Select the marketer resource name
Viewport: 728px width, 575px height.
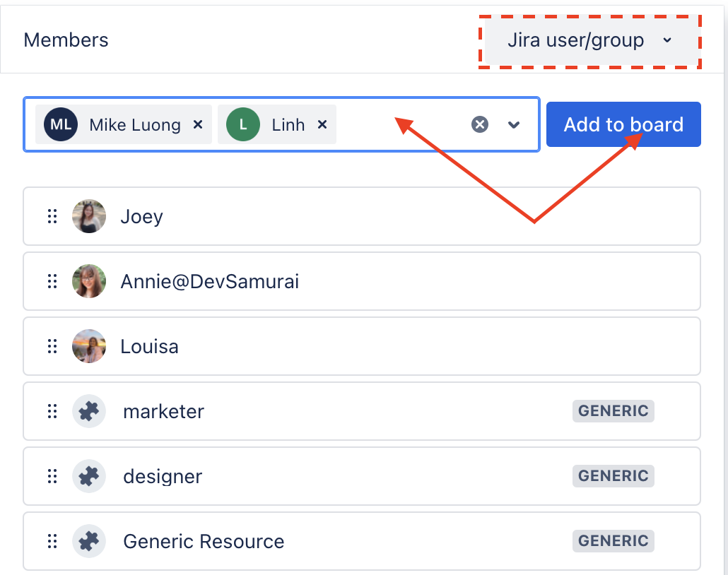point(163,412)
